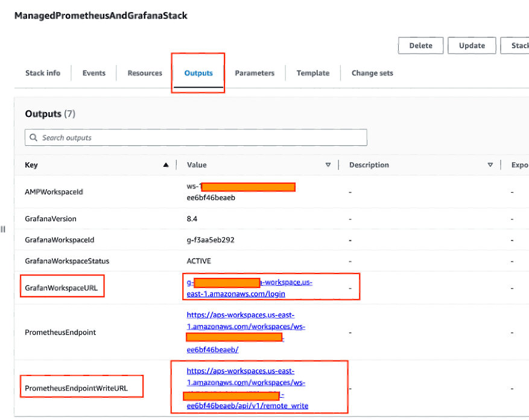
Task: View the Template tab
Action: pos(312,72)
